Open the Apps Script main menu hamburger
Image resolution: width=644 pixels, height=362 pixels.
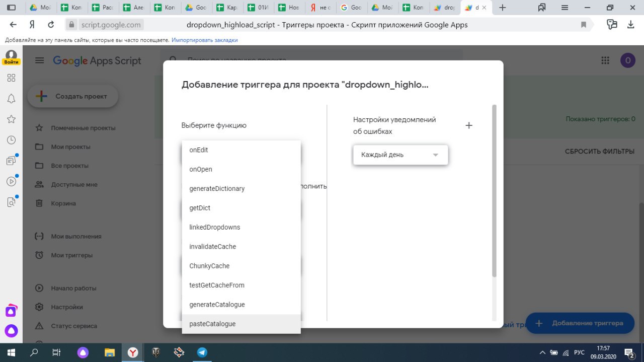[40, 60]
